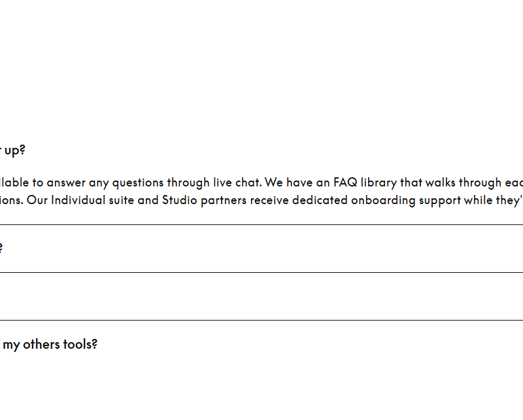Click the word "through" before "live chat"

(189, 183)
